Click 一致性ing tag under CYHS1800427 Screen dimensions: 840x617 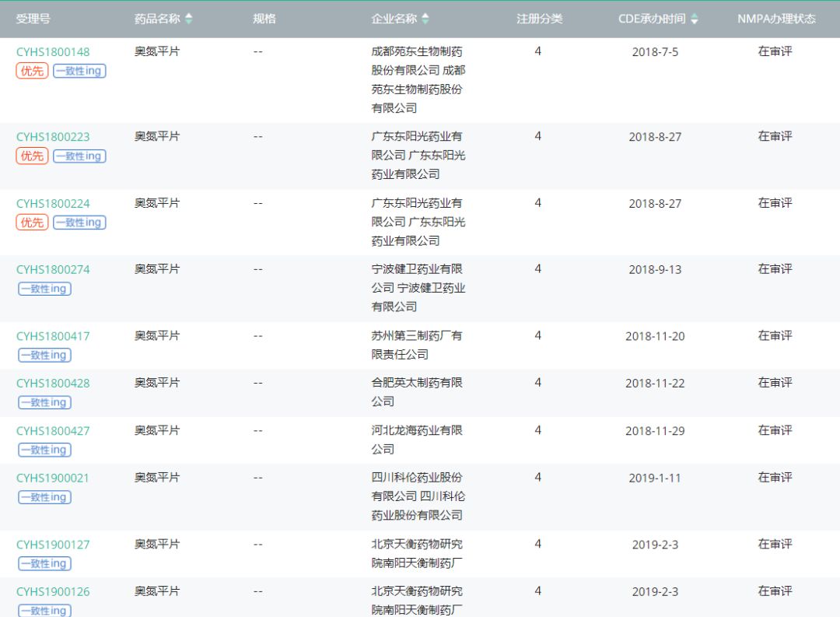[x=44, y=450]
